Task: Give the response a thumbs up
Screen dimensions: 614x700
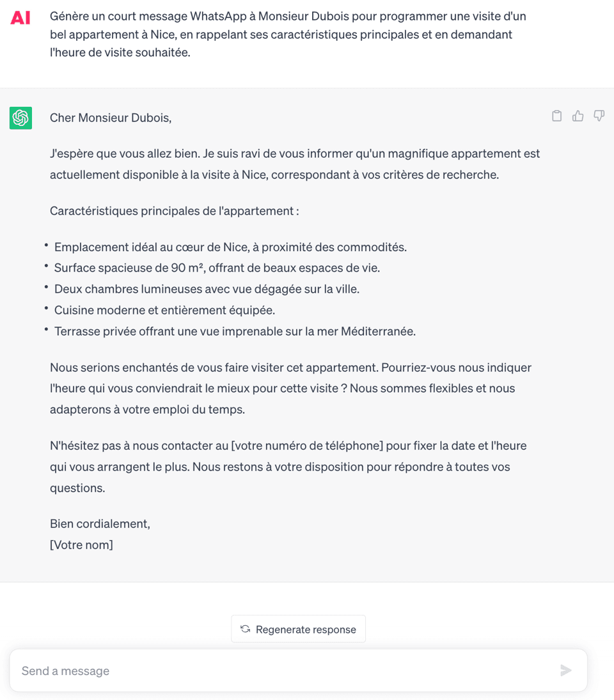Action: (x=578, y=116)
